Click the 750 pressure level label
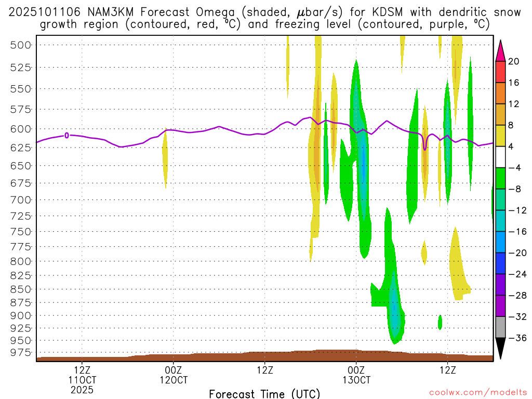The image size is (532, 399). 21,232
